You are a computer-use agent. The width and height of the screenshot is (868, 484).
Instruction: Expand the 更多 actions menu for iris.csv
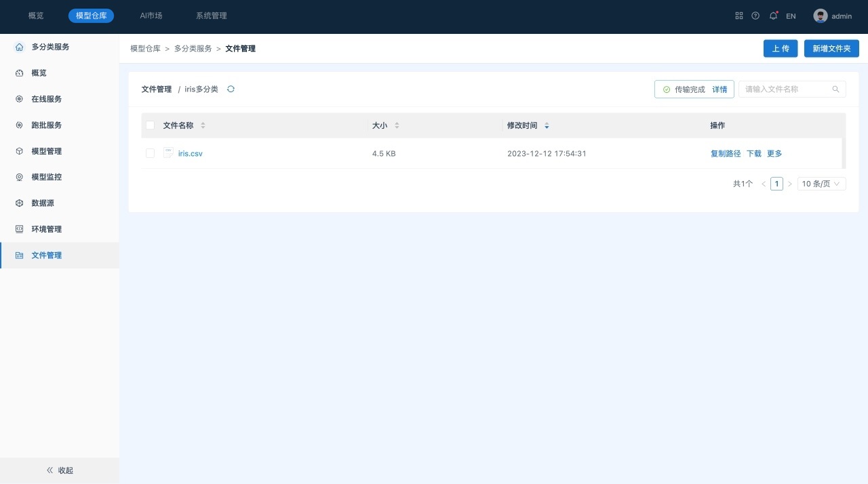(774, 154)
